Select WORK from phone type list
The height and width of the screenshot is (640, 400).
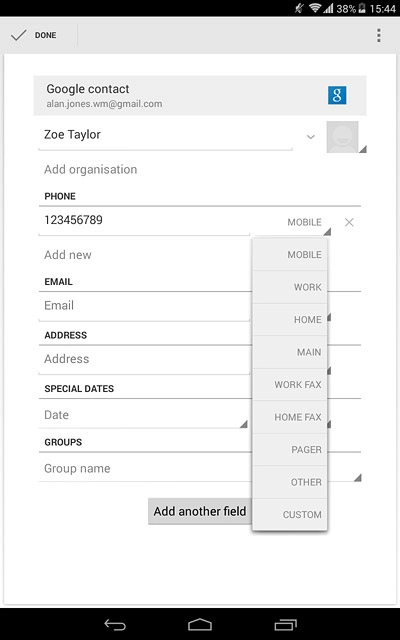[290, 287]
